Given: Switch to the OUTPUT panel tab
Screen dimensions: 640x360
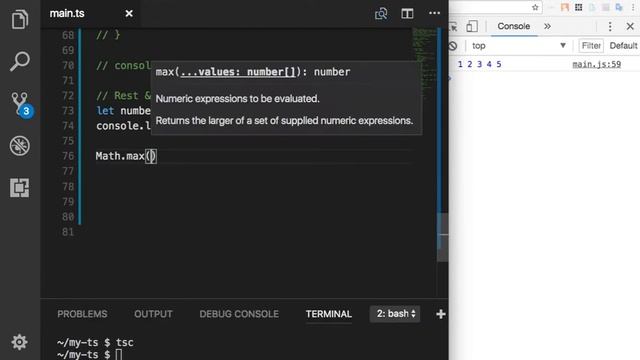Looking at the screenshot, I should tap(153, 314).
